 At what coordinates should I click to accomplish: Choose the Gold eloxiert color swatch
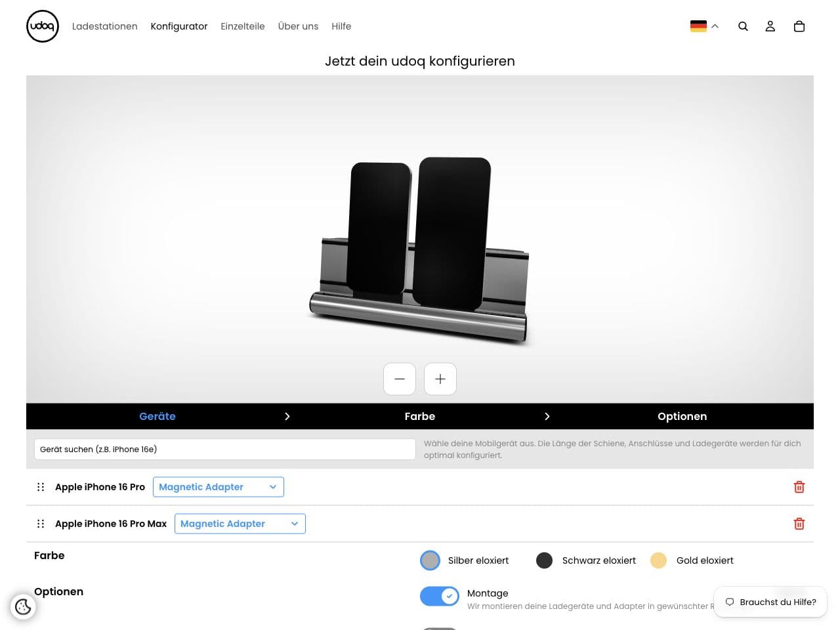[658, 560]
